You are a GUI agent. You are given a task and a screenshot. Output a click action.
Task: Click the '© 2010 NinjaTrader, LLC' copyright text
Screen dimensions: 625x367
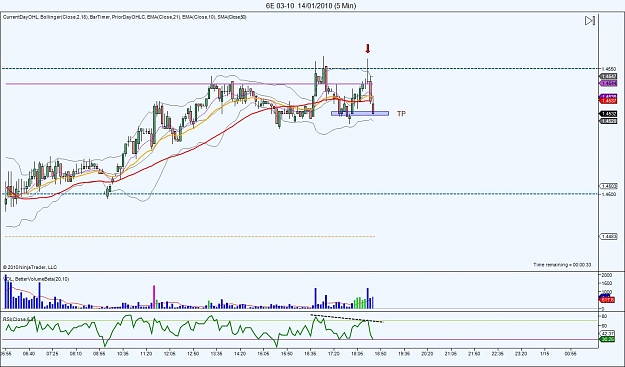[30, 267]
